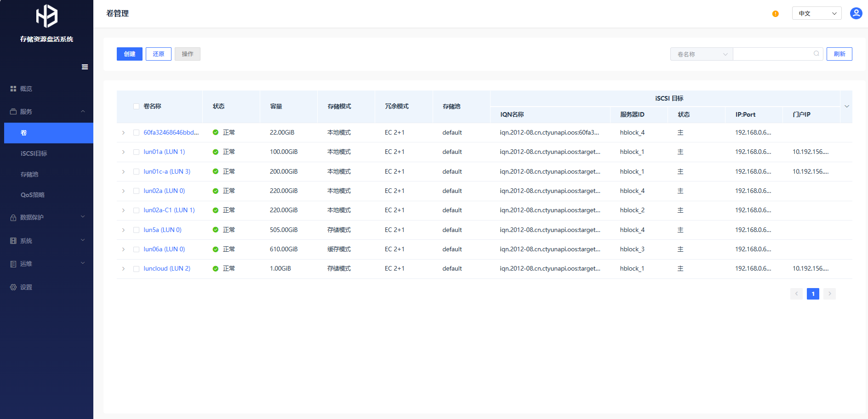Viewport: 868px width, 419px height.
Task: Click the 概览 overview grid icon
Action: [x=13, y=89]
